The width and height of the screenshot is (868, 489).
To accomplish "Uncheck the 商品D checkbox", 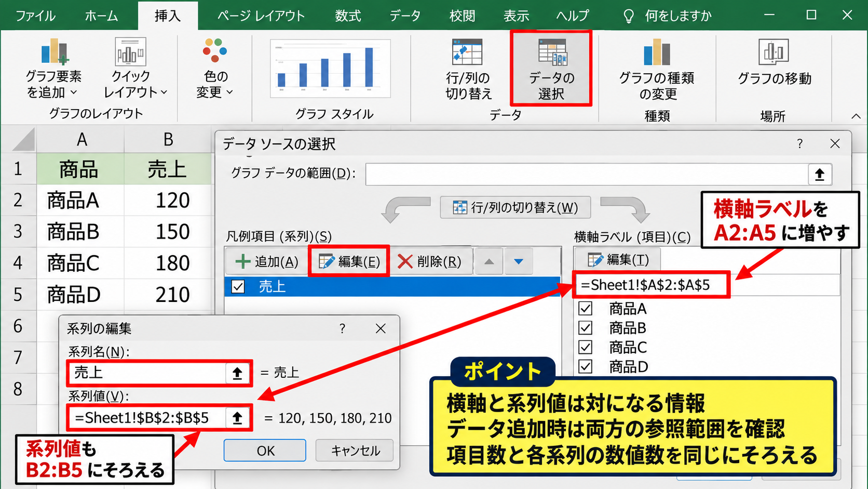I will 586,367.
